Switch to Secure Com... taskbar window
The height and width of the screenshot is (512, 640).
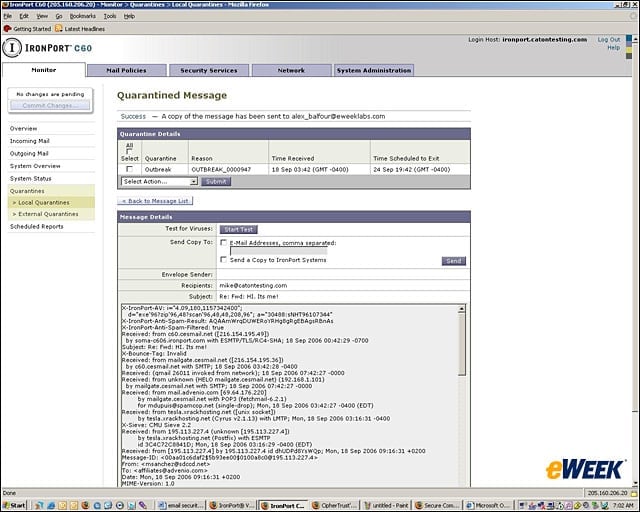click(437, 505)
